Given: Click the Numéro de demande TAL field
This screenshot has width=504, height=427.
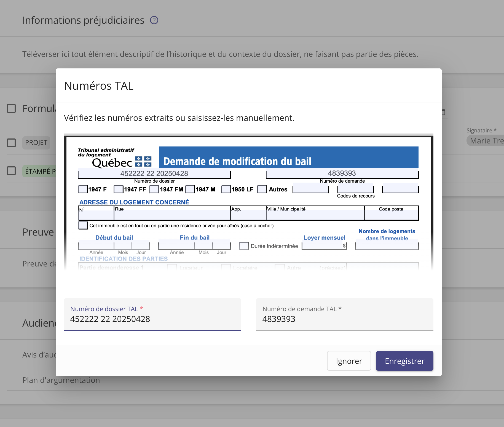Looking at the screenshot, I should (x=344, y=319).
